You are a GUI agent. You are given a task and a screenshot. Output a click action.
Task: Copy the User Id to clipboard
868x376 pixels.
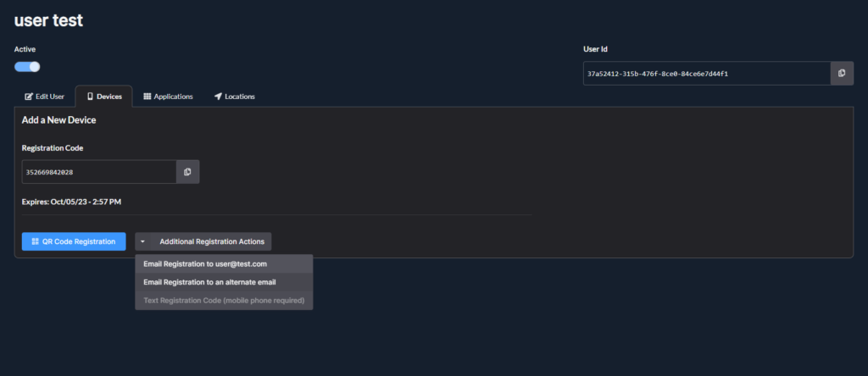point(842,73)
